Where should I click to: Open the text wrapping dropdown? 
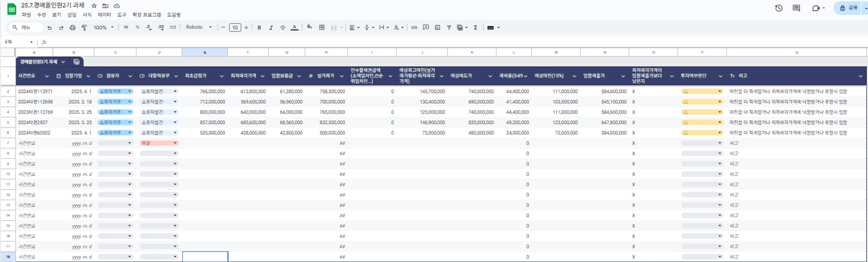[x=384, y=28]
